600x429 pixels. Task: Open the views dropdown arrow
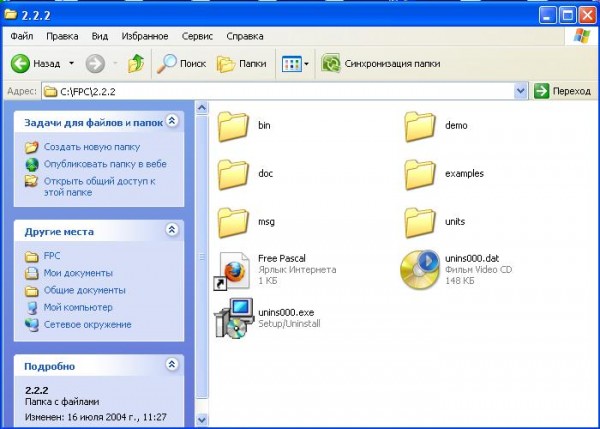[x=306, y=64]
